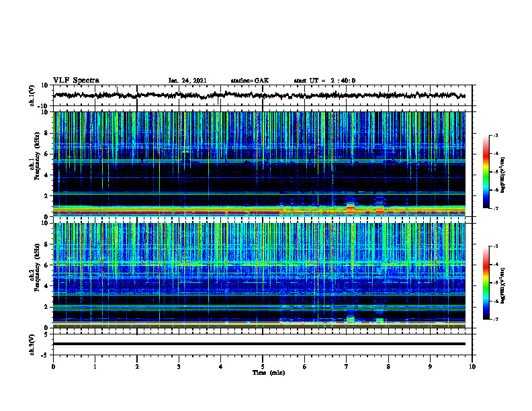Click the ch.2 "Frequency (kHz)" axis label
Screen dimensions: 532x411
coord(37,267)
